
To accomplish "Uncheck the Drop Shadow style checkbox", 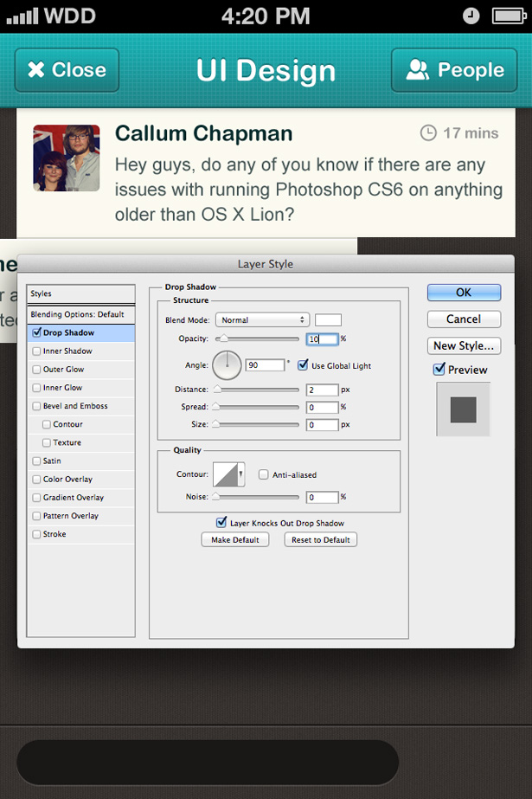I will coord(36,332).
